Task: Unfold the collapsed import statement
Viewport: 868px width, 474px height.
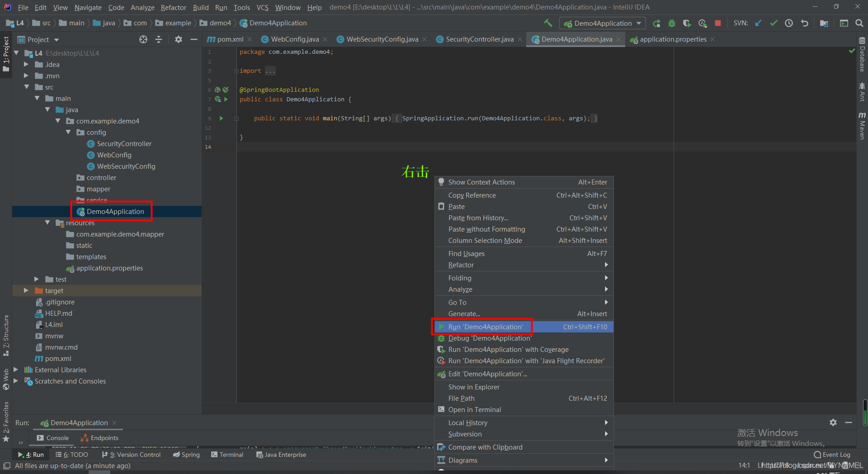Action: click(x=236, y=71)
